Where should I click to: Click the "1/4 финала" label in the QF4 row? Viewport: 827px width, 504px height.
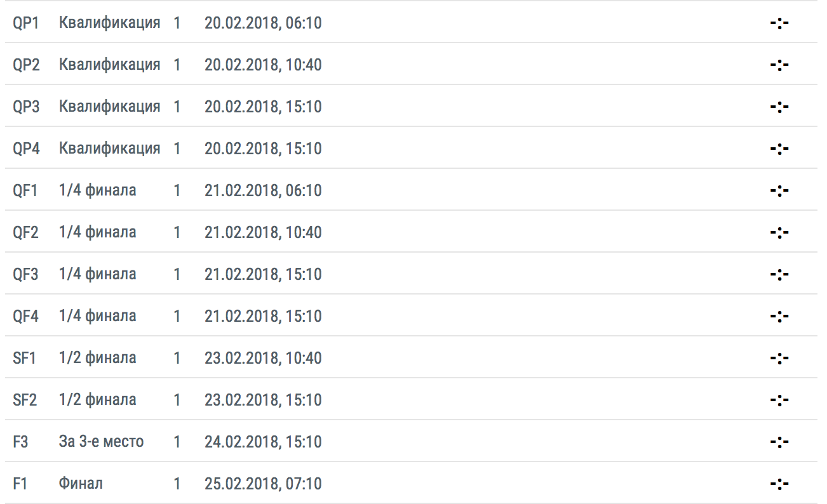tap(97, 316)
